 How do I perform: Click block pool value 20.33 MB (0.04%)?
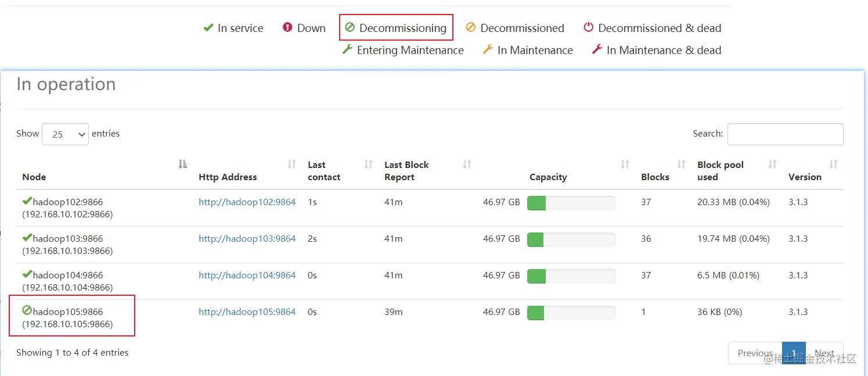[x=733, y=202]
